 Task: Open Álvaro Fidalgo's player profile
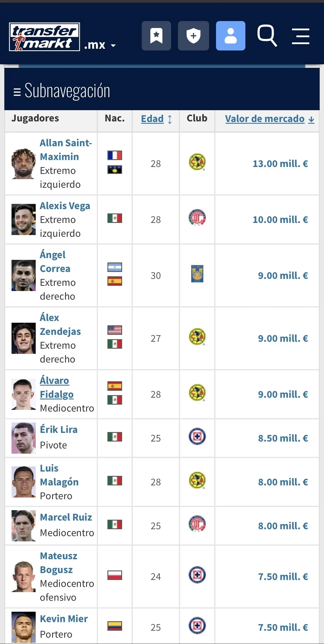56,387
